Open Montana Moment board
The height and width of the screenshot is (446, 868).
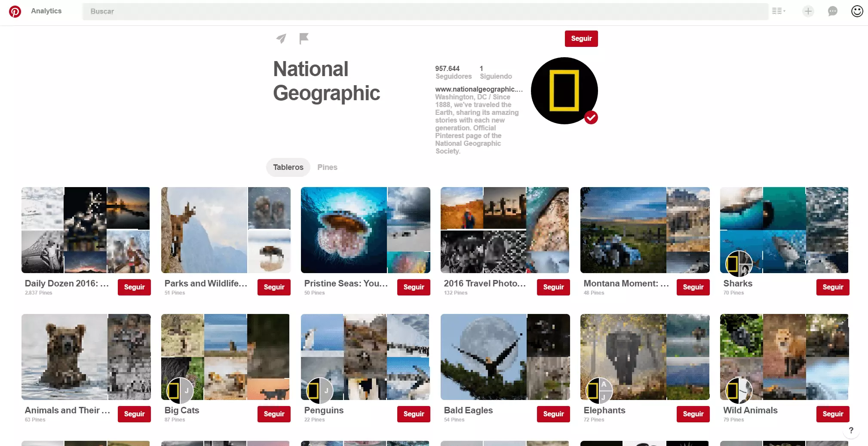[x=645, y=230]
